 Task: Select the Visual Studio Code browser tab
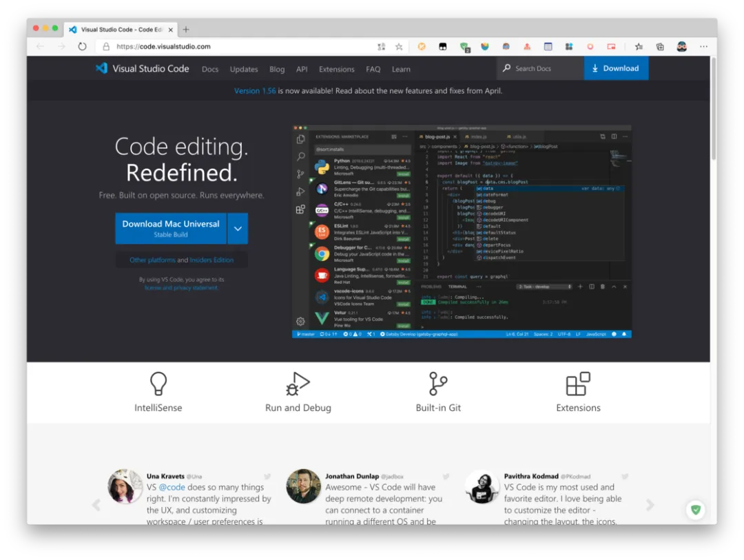click(x=121, y=30)
